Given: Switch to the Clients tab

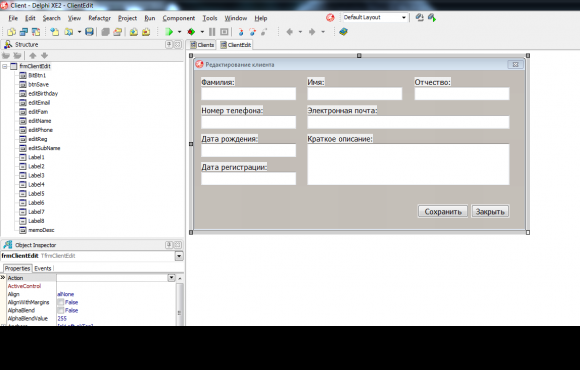Looking at the screenshot, I should click(x=202, y=45).
